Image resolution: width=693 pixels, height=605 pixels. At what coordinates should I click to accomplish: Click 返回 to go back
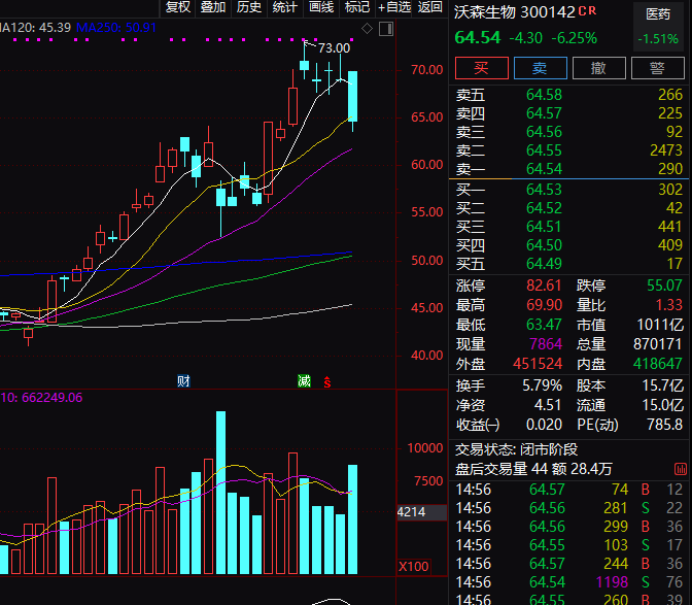(430, 7)
